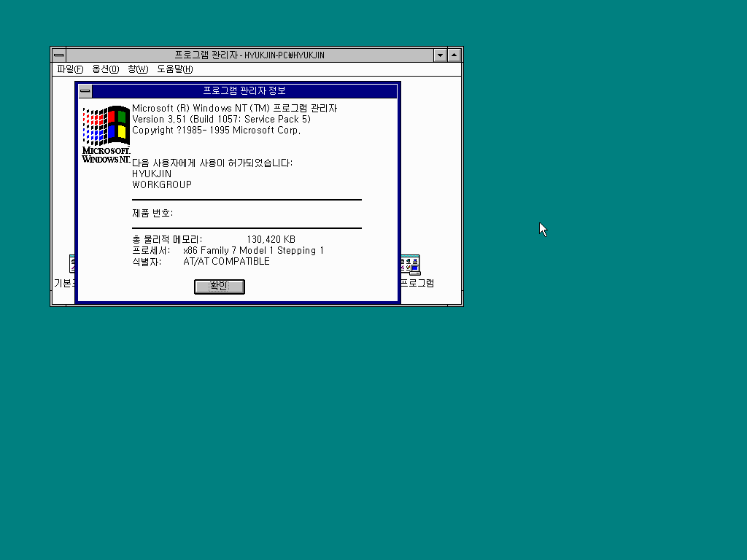Click the Microsoft Windows NT logo
The width and height of the screenshot is (747, 560).
[106, 134]
